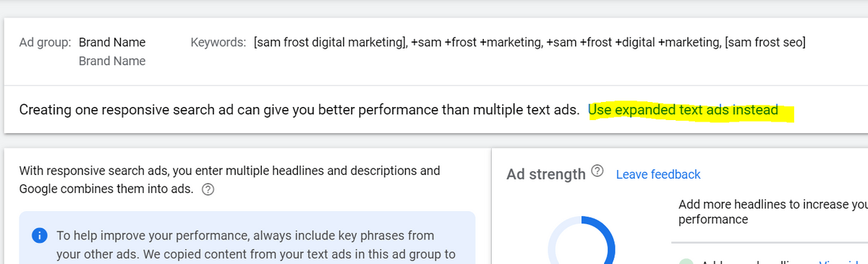
Task: Click keyword '+sam +frost +marketing'
Action: click(x=476, y=42)
